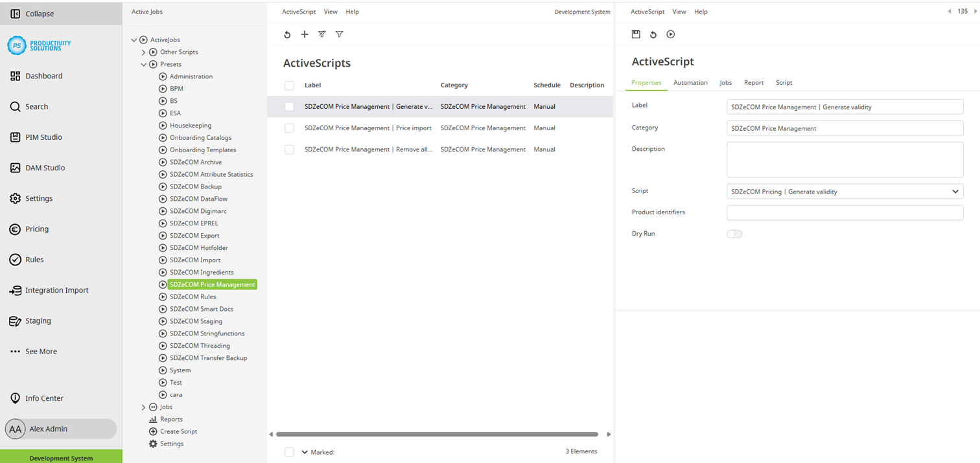Refresh the ActiveScripts list
Screen dimensions: 980x463
coord(287,34)
